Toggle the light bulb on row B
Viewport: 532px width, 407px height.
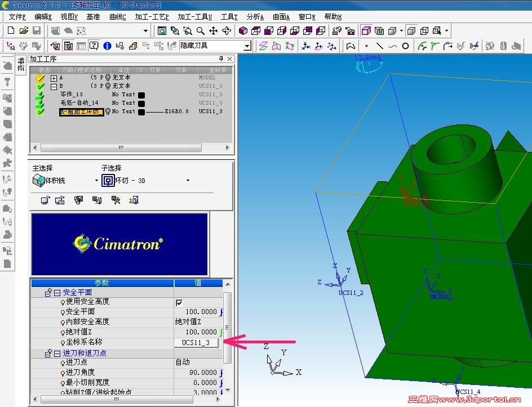pyautogui.click(x=108, y=86)
